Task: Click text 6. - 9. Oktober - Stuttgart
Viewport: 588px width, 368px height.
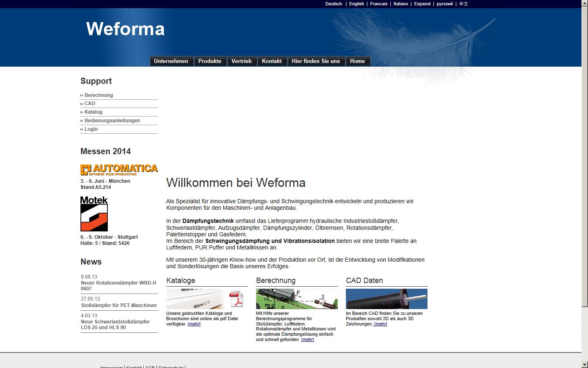Action: click(109, 237)
